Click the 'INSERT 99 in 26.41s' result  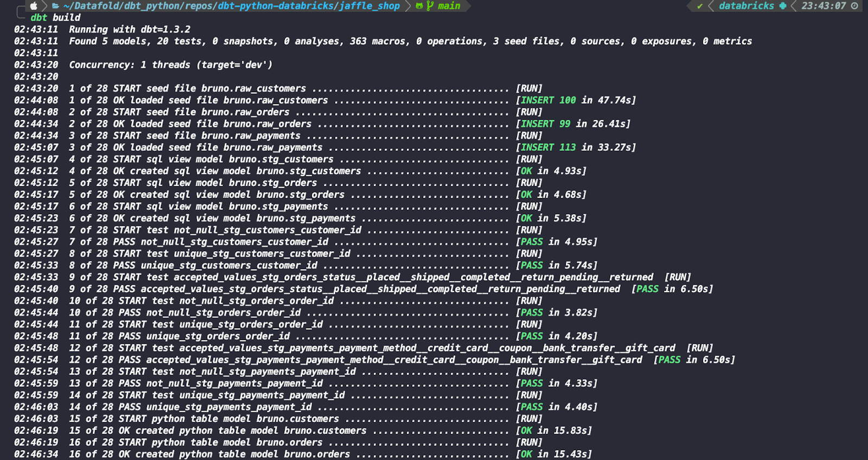(573, 124)
